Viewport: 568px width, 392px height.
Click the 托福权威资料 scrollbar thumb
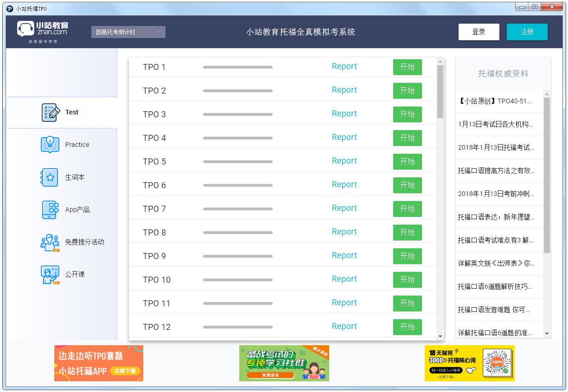547,175
